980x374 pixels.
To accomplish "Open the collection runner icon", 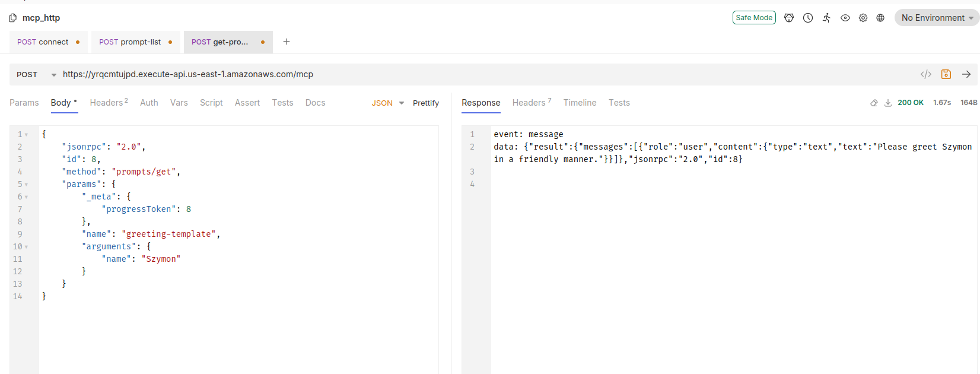I will click(827, 18).
